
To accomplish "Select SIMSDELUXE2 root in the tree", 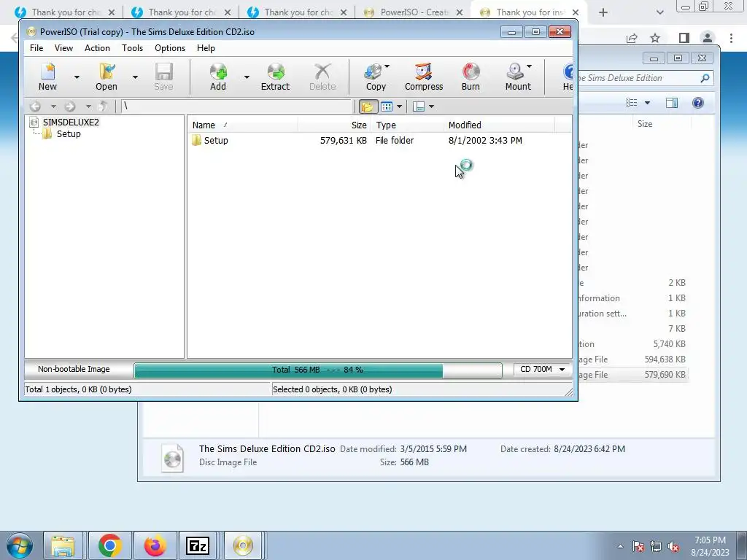I will [x=71, y=122].
